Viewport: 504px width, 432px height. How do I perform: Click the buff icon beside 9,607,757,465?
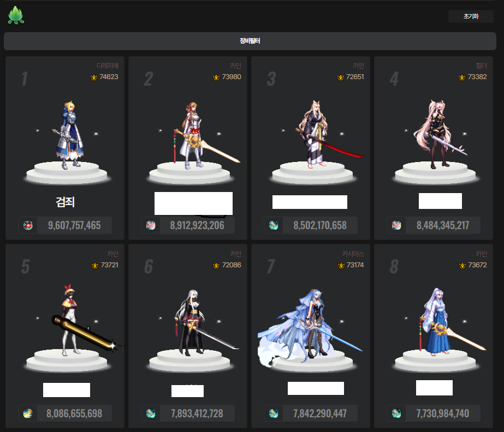coord(27,225)
